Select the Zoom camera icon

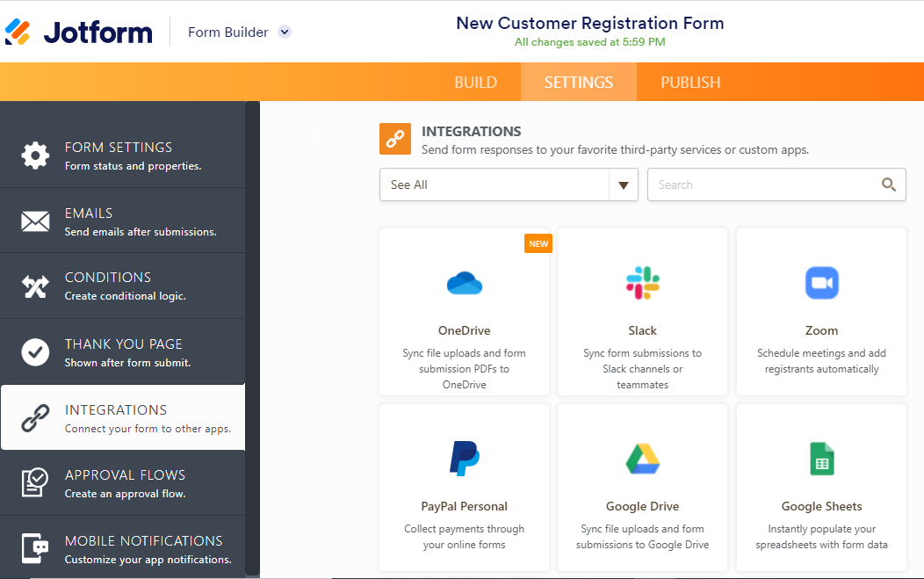(821, 283)
